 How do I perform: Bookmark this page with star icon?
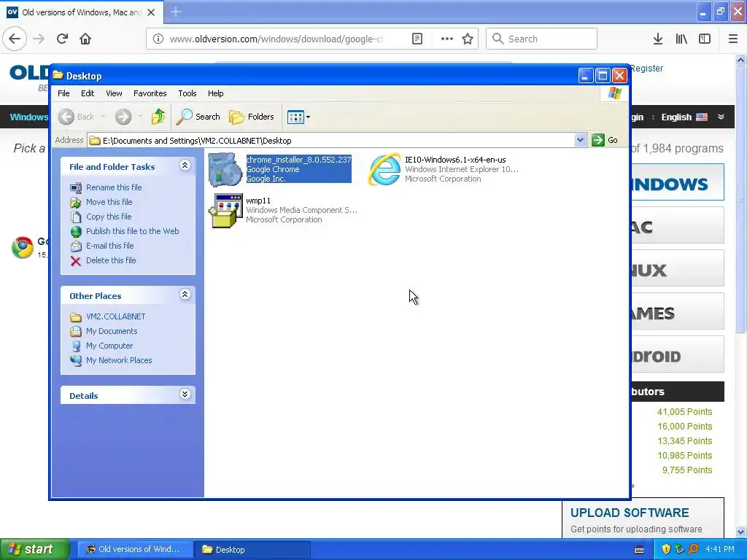(468, 39)
